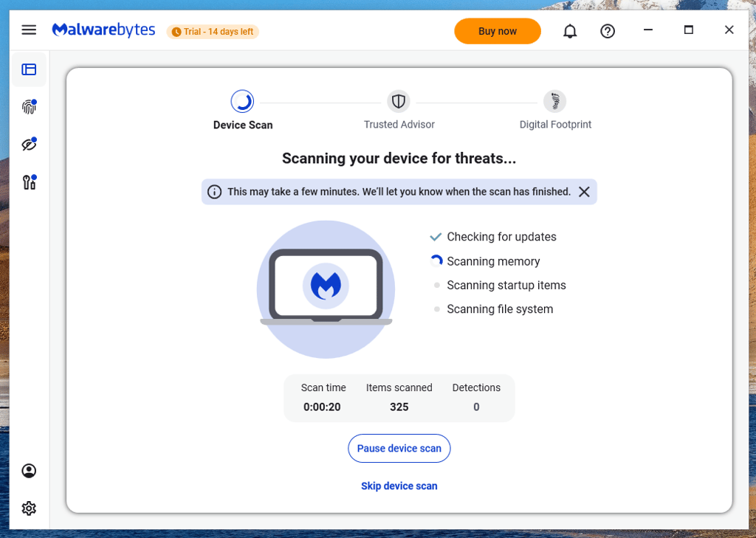The image size is (756, 538).
Task: Maximize the Malwarebytes window
Action: 689,30
